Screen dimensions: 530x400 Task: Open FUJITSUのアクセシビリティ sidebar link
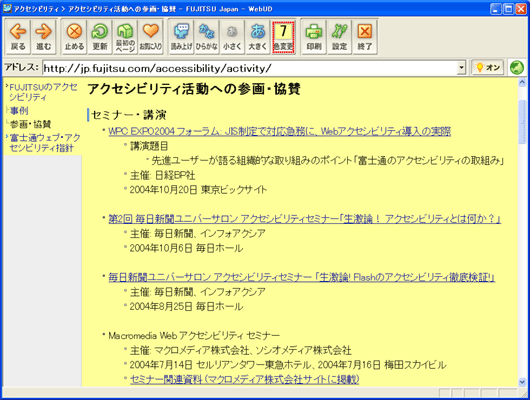pyautogui.click(x=43, y=92)
